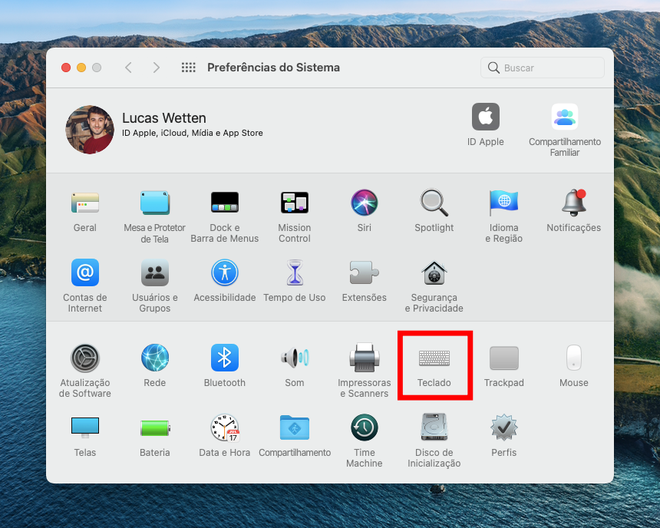Open Acessibilidade preferences

(225, 273)
